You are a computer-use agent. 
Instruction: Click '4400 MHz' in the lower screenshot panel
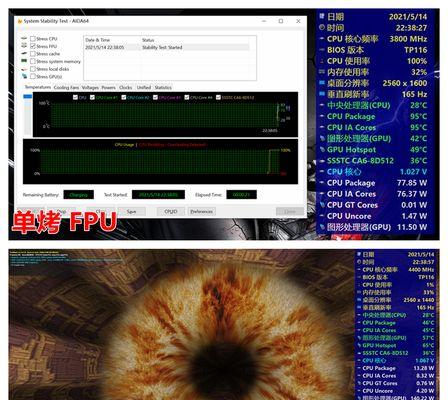click(x=421, y=269)
